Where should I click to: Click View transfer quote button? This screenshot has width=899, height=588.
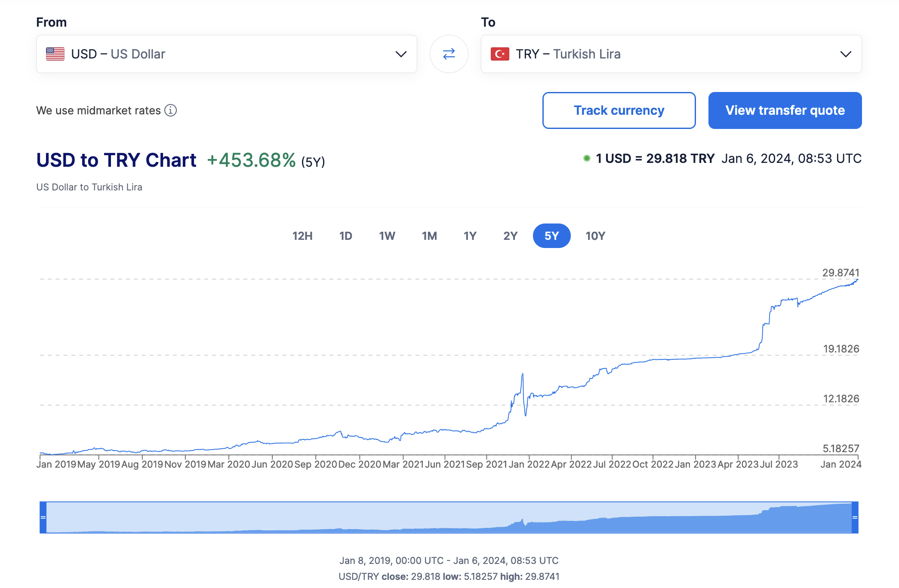pyautogui.click(x=785, y=110)
